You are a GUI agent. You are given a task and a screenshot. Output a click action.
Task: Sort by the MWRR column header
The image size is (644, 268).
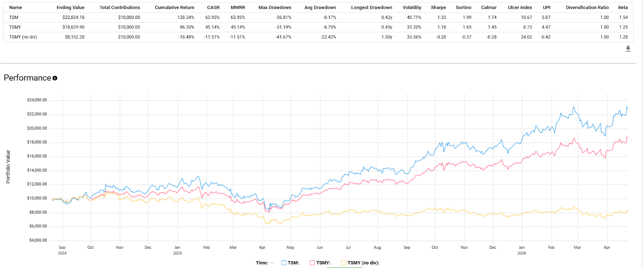(x=238, y=8)
